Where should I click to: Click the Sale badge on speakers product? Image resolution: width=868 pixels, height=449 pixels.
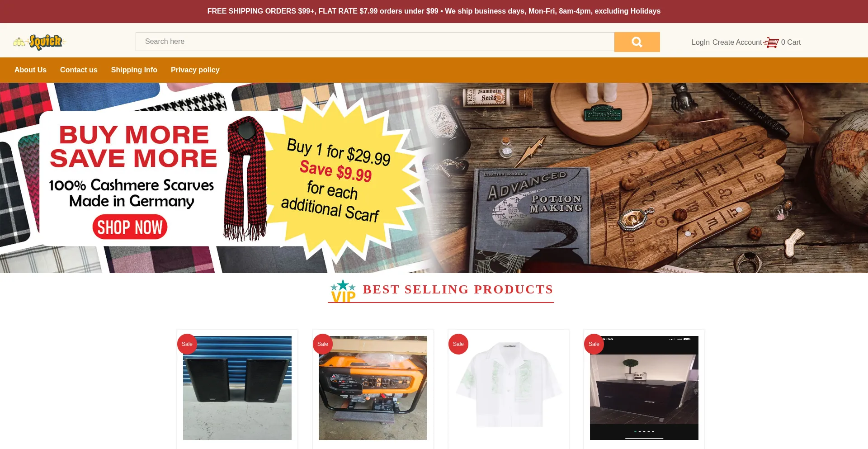click(187, 344)
